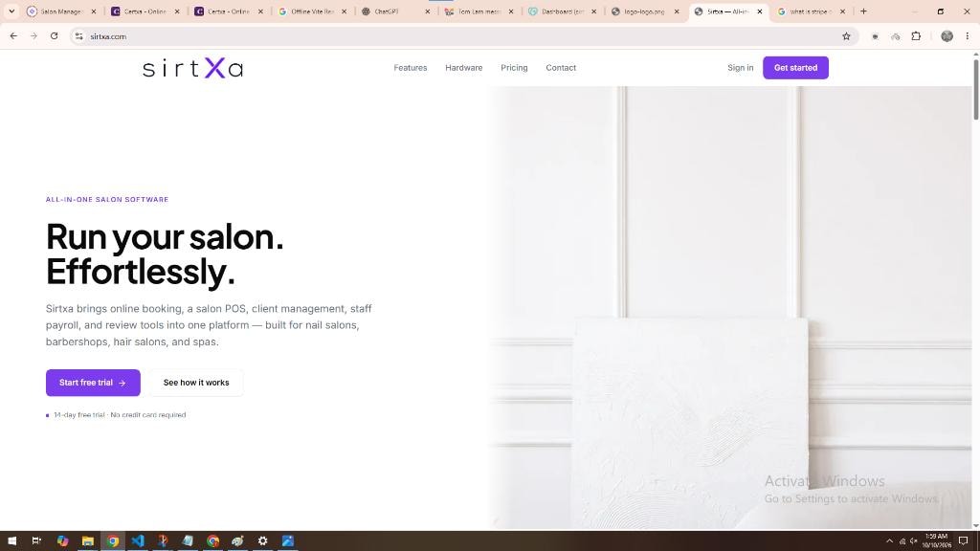Viewport: 980px width, 551px height.
Task: Click the Get started button
Action: tap(795, 68)
